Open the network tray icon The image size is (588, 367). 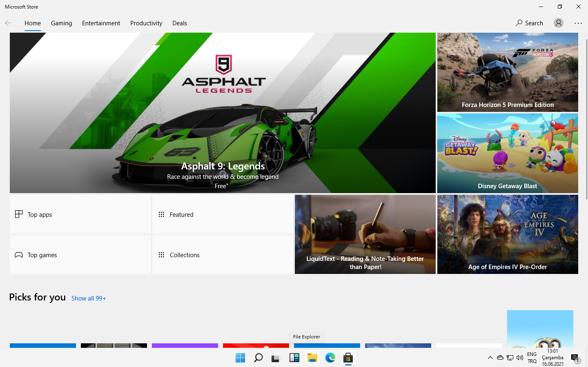tap(510, 358)
